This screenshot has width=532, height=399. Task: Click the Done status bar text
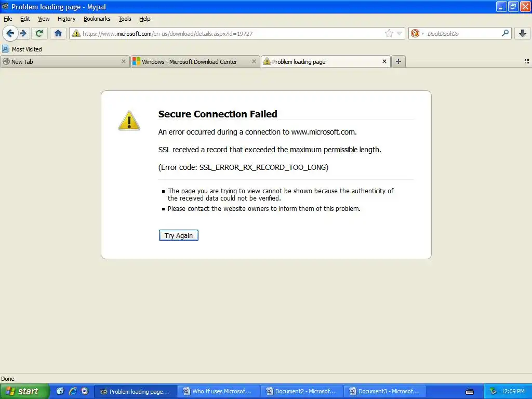pos(7,379)
